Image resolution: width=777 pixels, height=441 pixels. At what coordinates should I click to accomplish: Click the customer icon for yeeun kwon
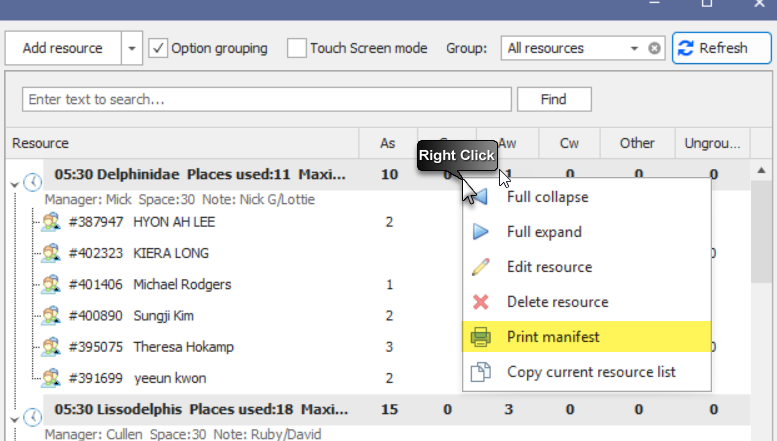click(x=51, y=378)
